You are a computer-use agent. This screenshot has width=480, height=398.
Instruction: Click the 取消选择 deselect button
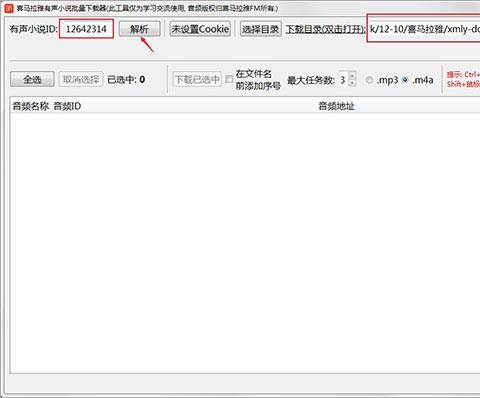coord(81,79)
